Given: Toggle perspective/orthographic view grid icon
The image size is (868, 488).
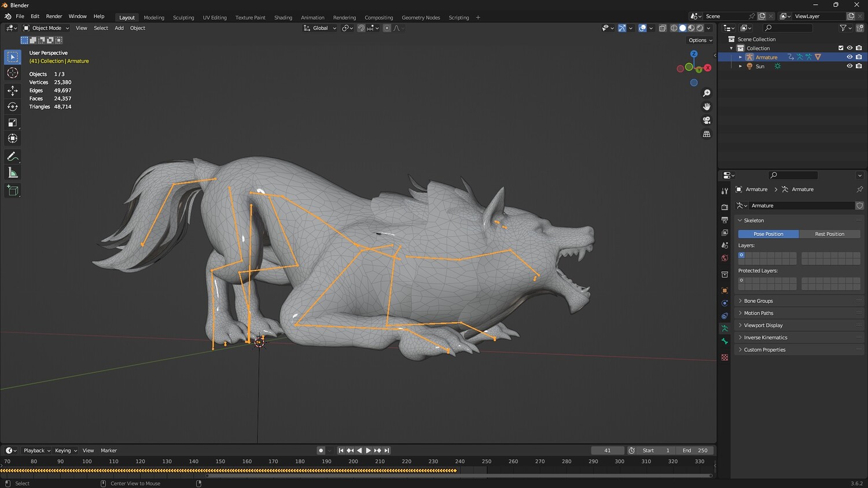Looking at the screenshot, I should click(x=707, y=134).
